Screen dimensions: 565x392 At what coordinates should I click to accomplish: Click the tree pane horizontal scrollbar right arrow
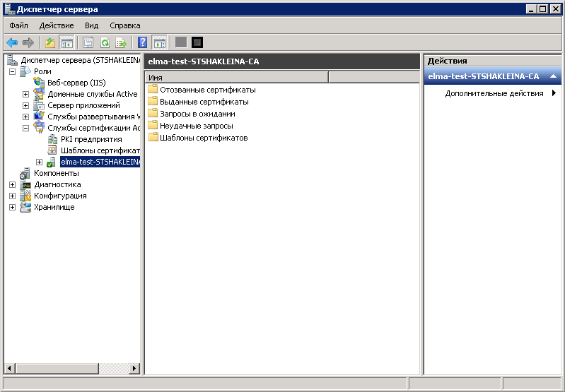coord(135,368)
